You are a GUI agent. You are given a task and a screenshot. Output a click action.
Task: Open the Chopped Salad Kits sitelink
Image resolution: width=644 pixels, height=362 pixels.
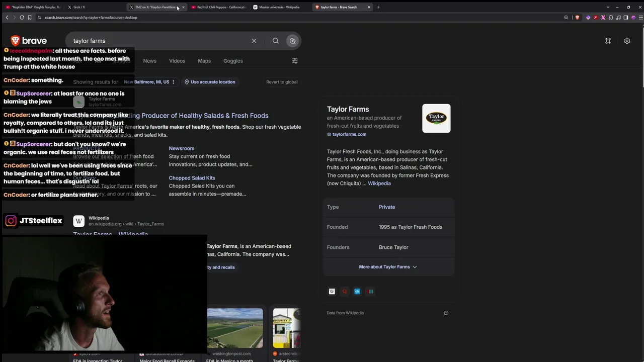pyautogui.click(x=192, y=178)
